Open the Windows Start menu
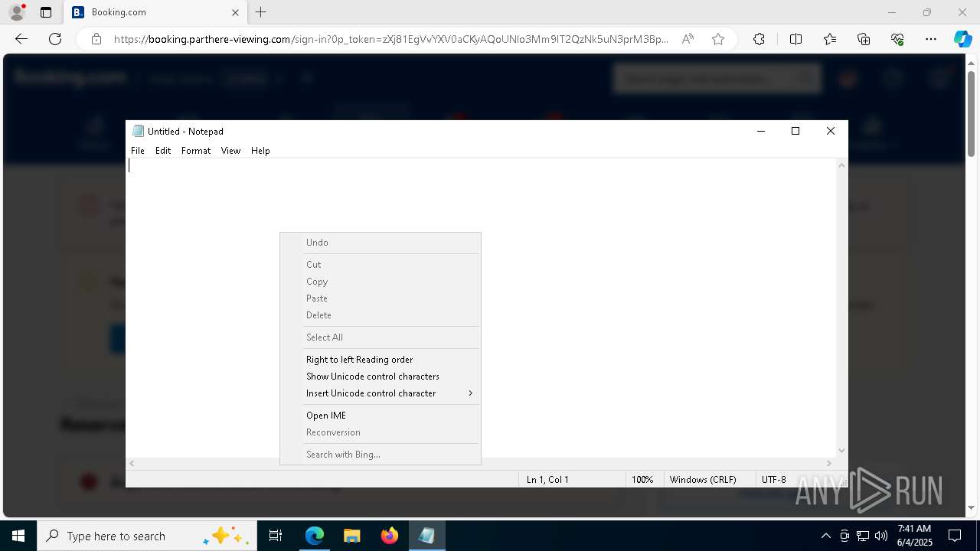The height and width of the screenshot is (551, 980). [x=18, y=536]
